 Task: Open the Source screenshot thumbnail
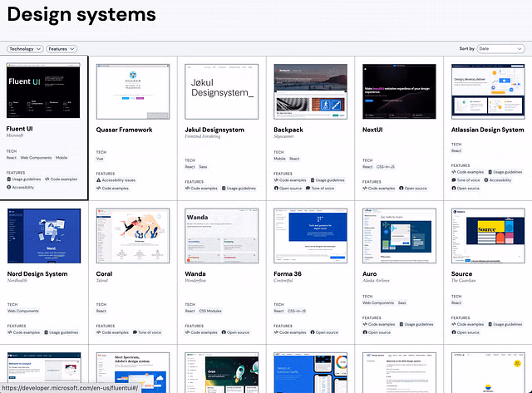pyautogui.click(x=488, y=236)
